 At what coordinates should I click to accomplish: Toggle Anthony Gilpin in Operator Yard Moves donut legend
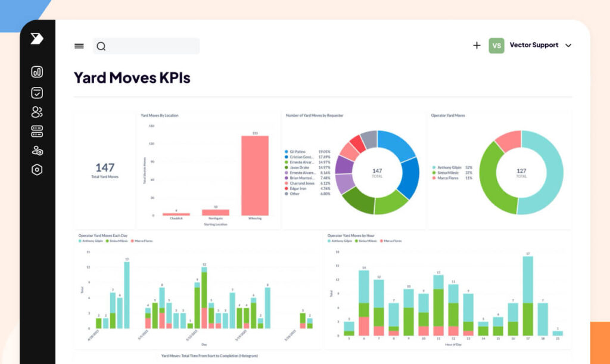[x=452, y=167]
